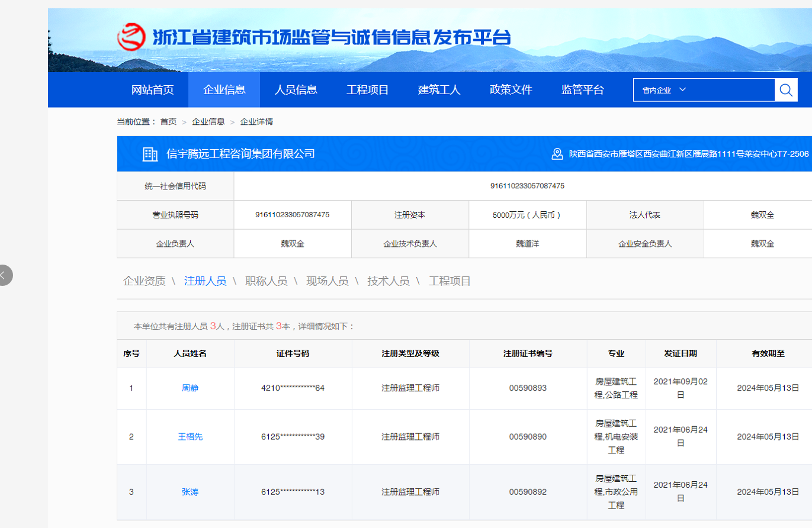The width and height of the screenshot is (812, 528).
Task: Click the building icon beside the company name
Action: (150, 153)
